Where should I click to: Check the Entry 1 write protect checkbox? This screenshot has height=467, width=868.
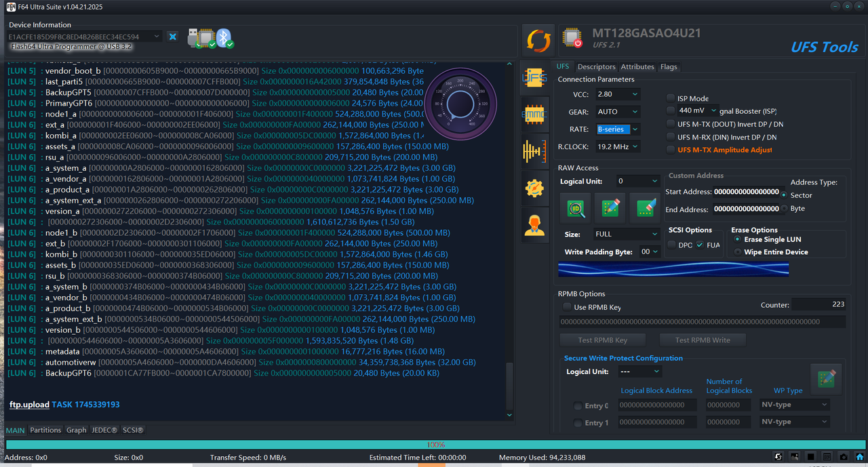click(x=578, y=423)
